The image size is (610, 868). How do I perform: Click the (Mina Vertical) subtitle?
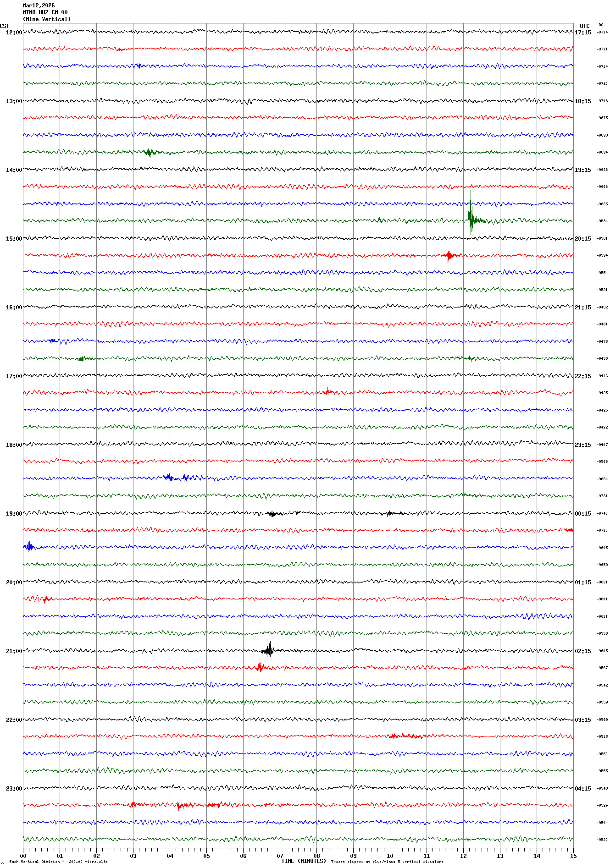(x=47, y=19)
